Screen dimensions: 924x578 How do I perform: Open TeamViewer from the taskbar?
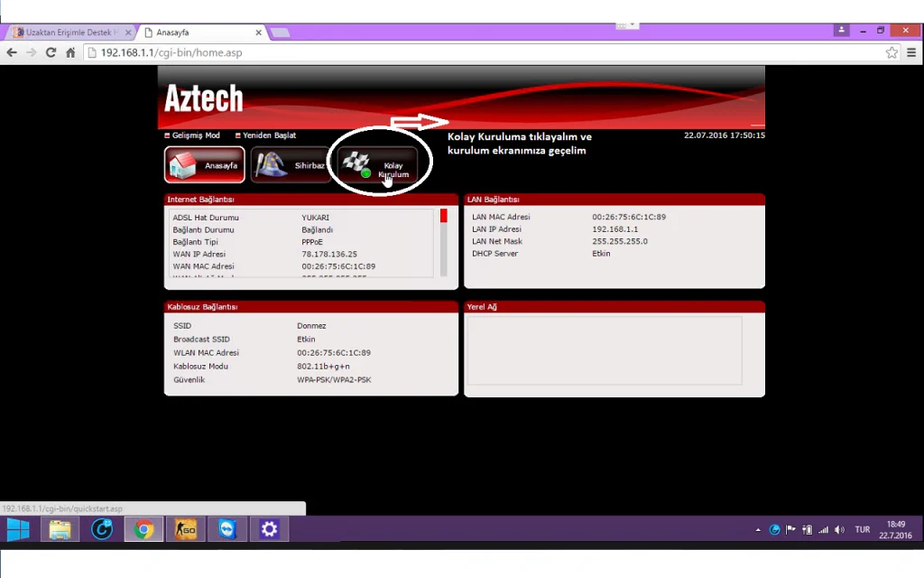pyautogui.click(x=226, y=529)
